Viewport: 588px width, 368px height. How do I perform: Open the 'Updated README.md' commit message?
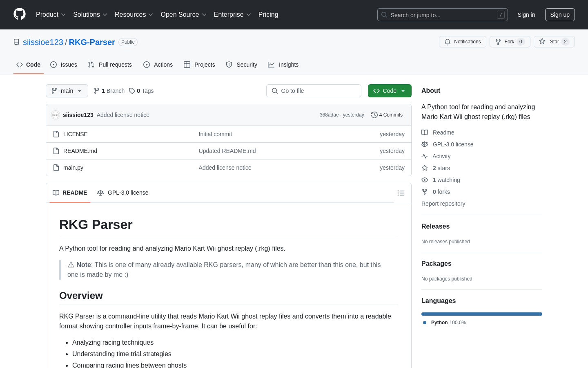point(227,151)
